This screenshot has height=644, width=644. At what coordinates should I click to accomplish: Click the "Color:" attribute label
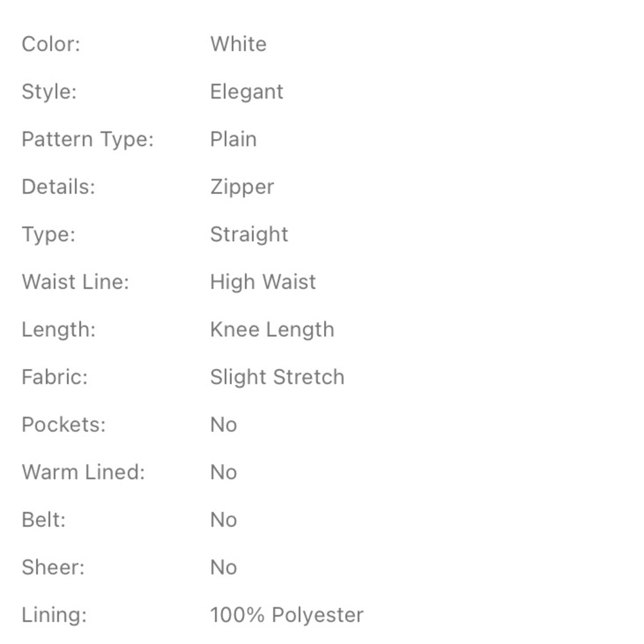(x=51, y=44)
